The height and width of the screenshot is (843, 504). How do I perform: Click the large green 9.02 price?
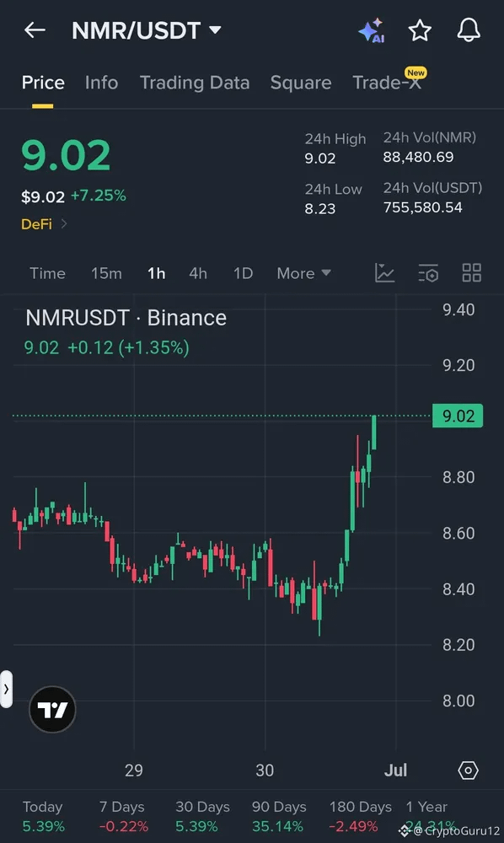pos(66,155)
